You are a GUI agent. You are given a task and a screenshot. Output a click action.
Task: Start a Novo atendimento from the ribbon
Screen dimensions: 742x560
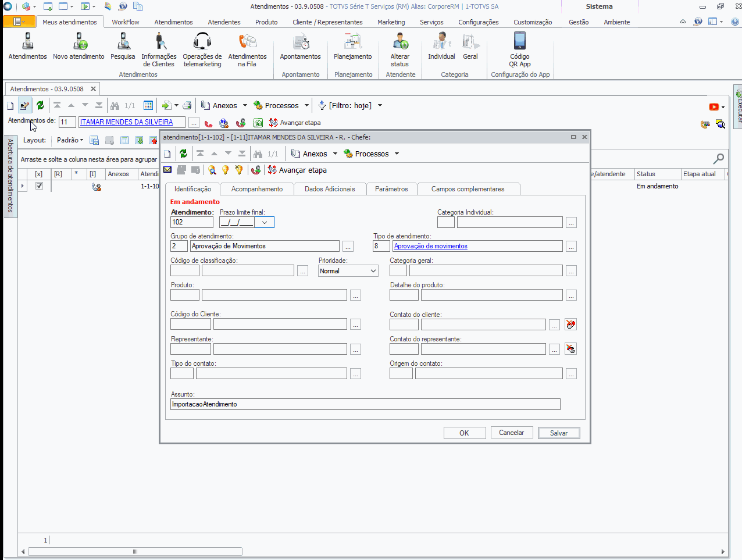[x=79, y=46]
